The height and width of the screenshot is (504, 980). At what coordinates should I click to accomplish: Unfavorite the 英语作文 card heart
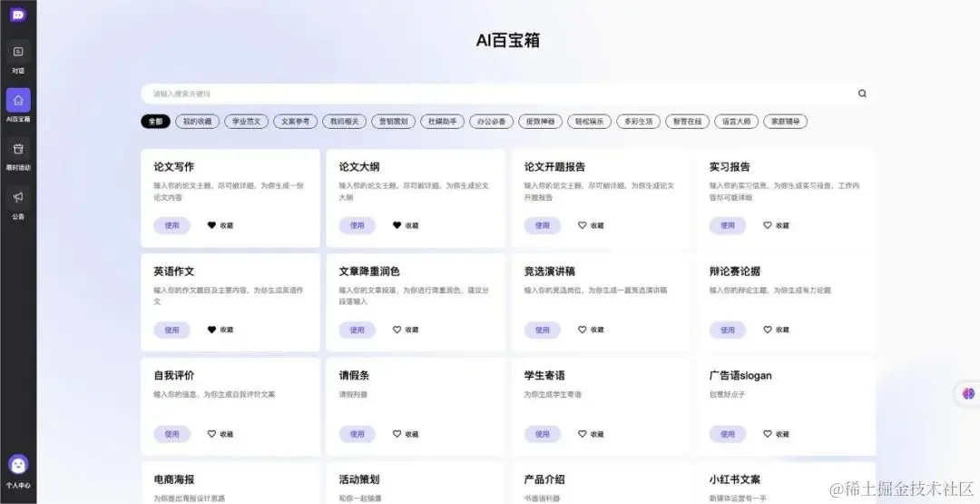(x=211, y=330)
